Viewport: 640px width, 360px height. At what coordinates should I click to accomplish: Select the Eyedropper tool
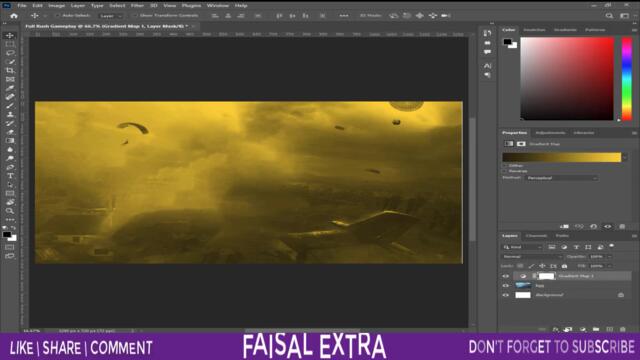[10, 88]
